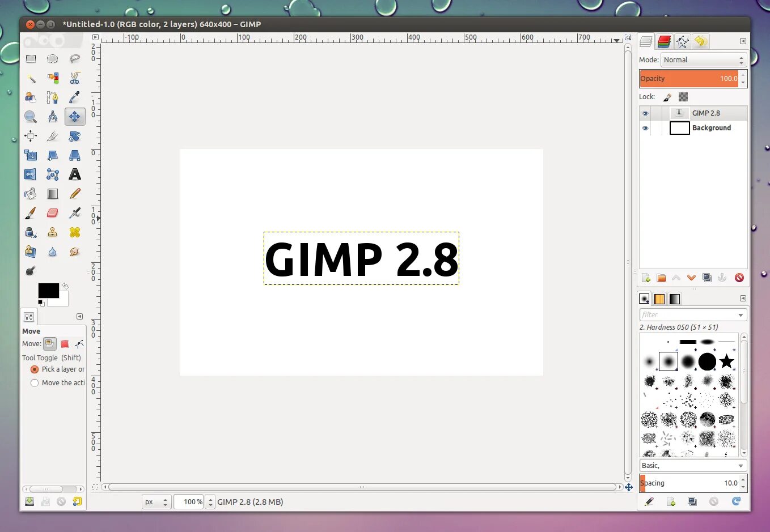Choose 'Move the acti' radio option

click(35, 383)
